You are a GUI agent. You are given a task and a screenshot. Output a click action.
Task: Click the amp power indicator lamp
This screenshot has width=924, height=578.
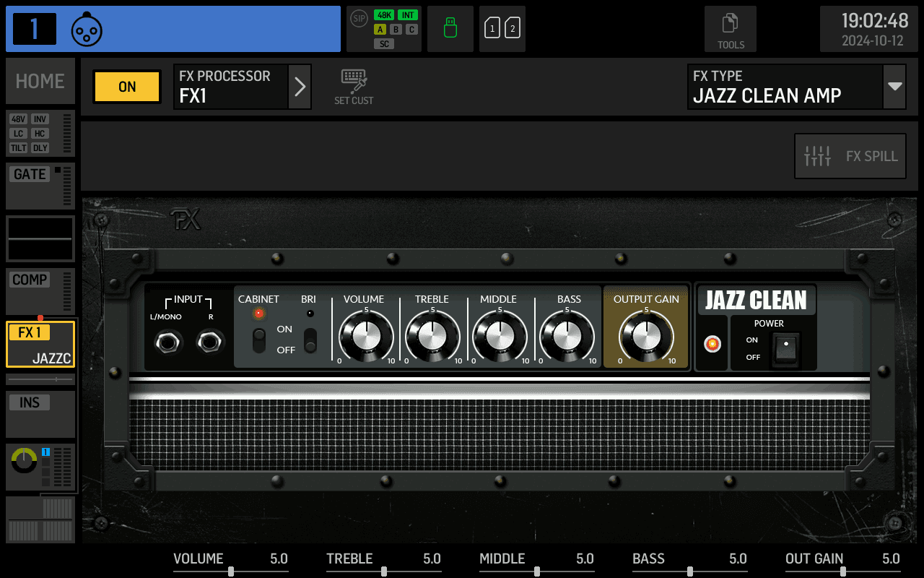click(712, 344)
